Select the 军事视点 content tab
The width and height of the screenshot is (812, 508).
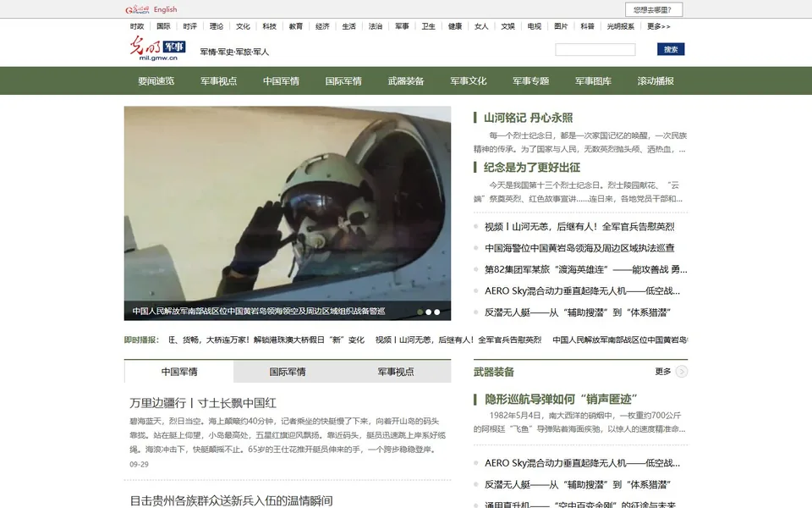click(x=396, y=372)
